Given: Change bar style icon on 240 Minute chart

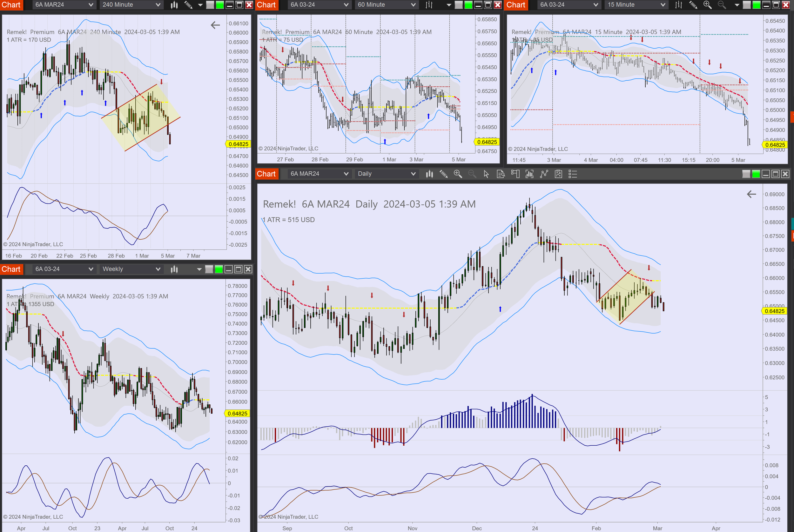Looking at the screenshot, I should (174, 5).
